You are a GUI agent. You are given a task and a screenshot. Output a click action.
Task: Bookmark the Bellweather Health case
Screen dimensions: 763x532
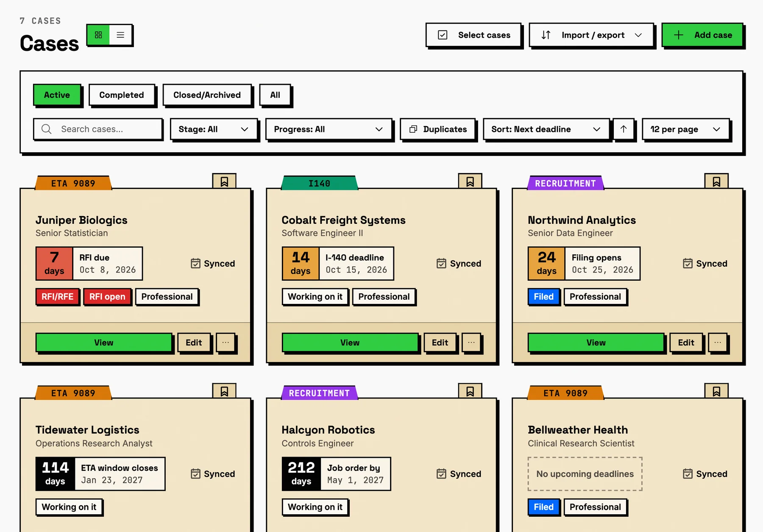(716, 391)
